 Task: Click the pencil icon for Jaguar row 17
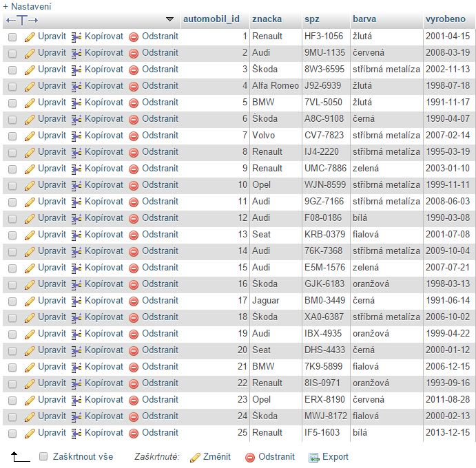coord(30,301)
